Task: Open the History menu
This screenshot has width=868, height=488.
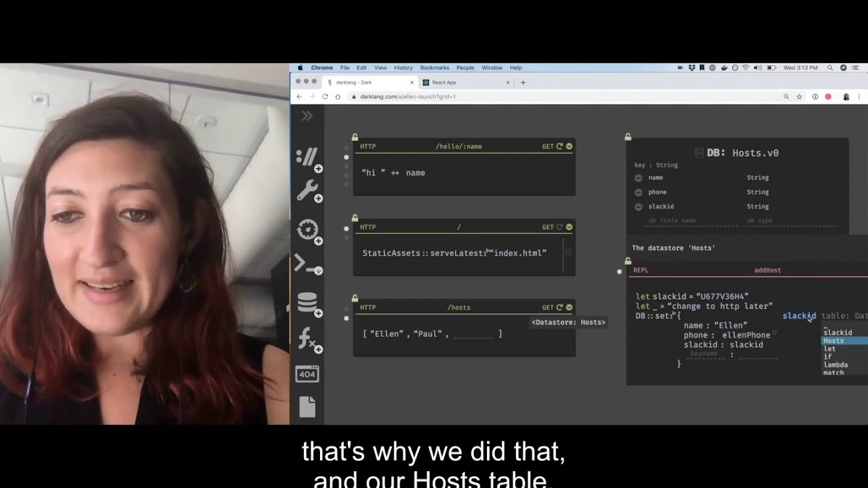Action: [x=403, y=68]
